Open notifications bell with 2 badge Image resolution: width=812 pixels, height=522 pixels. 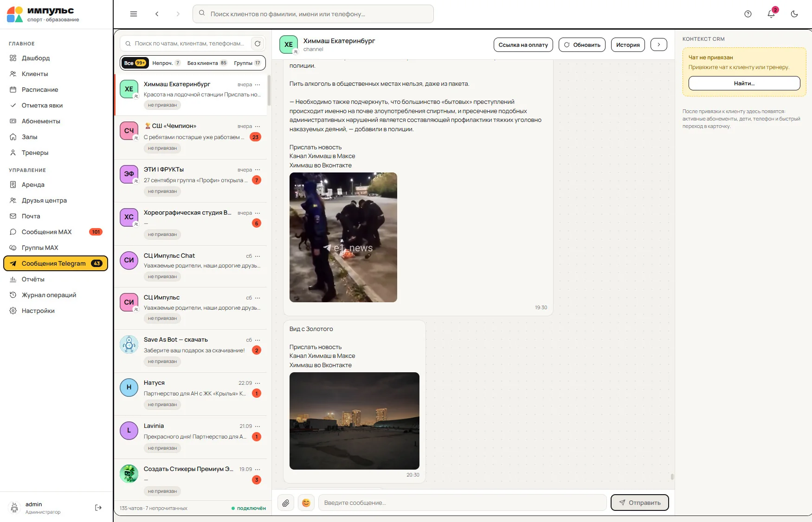pos(771,14)
